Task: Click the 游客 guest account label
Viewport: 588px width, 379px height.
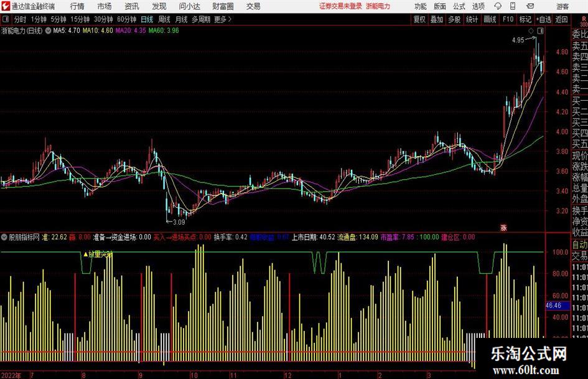Action: click(562, 6)
